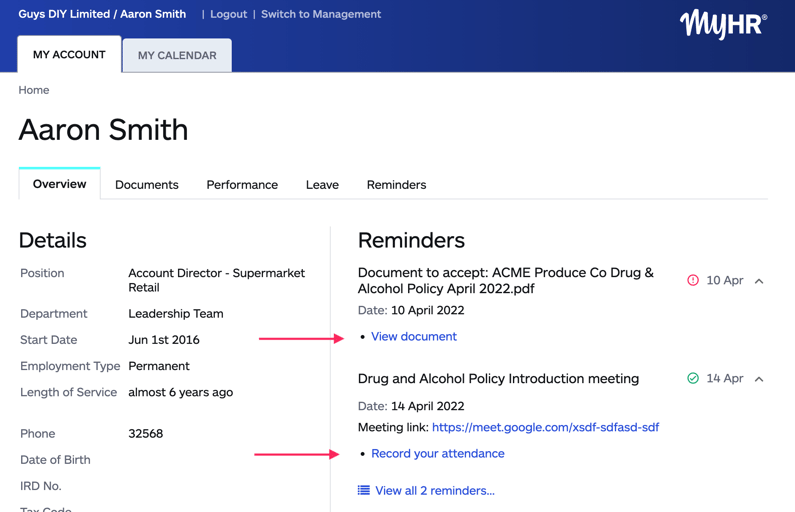Screen dimensions: 795x512
Task: Open the View document link
Action: click(414, 337)
